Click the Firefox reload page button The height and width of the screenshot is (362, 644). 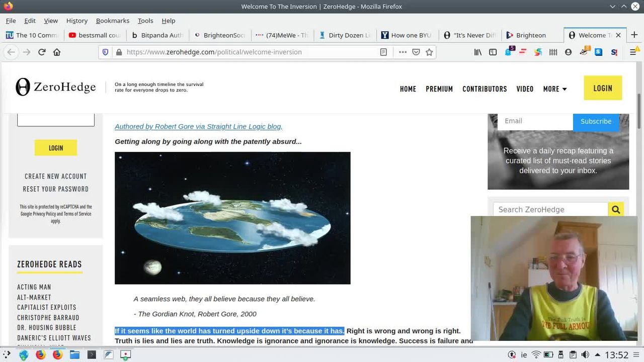pos(42,52)
